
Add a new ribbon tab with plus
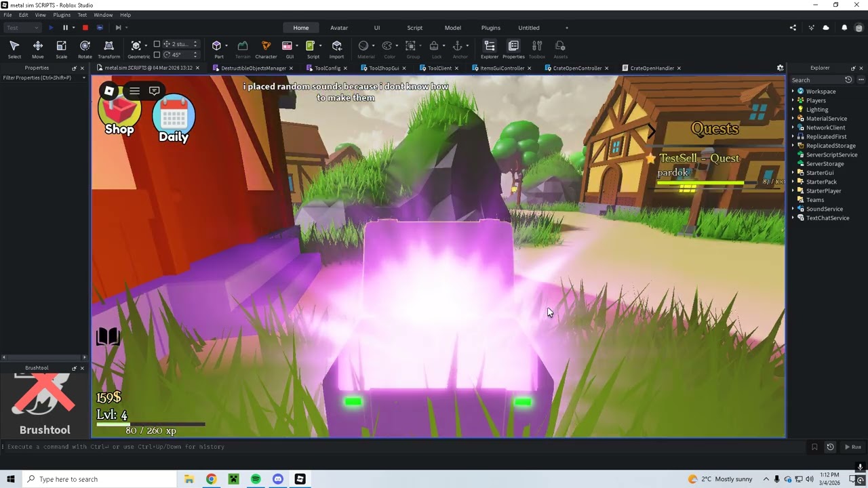click(x=567, y=28)
